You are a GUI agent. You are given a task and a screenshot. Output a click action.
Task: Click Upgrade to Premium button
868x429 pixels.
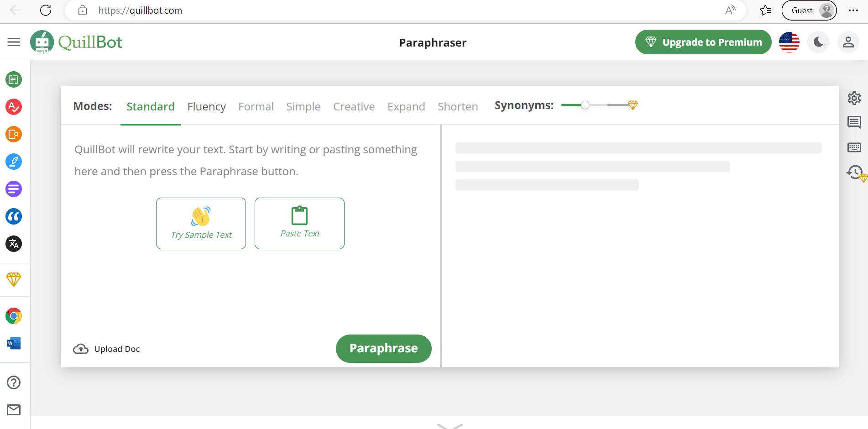(703, 42)
